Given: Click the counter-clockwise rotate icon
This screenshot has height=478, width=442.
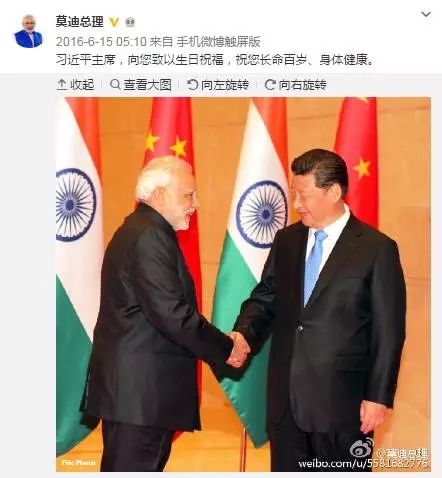Looking at the screenshot, I should point(192,85).
